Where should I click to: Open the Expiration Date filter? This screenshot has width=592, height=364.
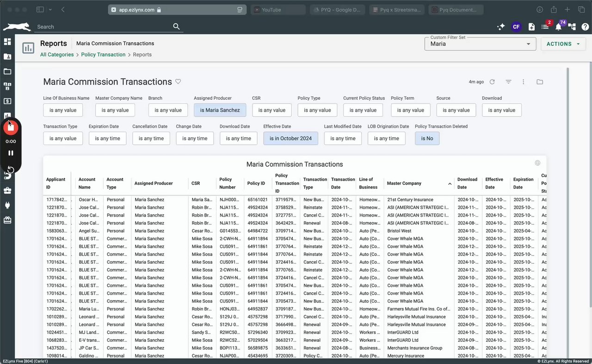(x=107, y=138)
